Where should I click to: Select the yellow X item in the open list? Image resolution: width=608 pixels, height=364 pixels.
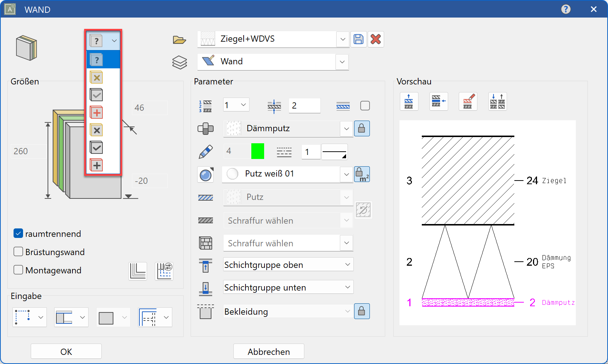(97, 77)
